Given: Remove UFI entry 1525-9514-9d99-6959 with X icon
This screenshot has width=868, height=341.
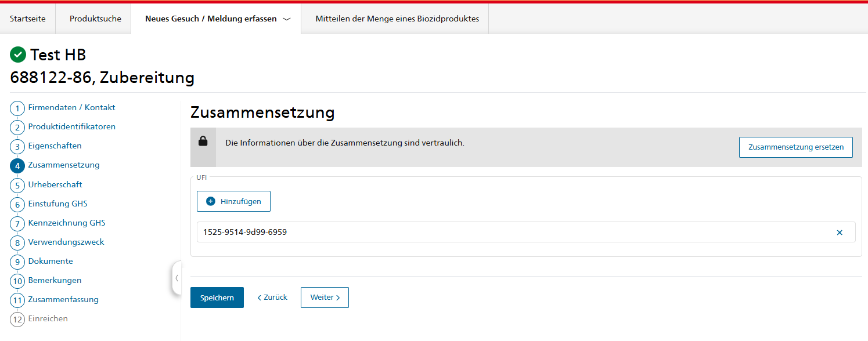Looking at the screenshot, I should pos(839,233).
